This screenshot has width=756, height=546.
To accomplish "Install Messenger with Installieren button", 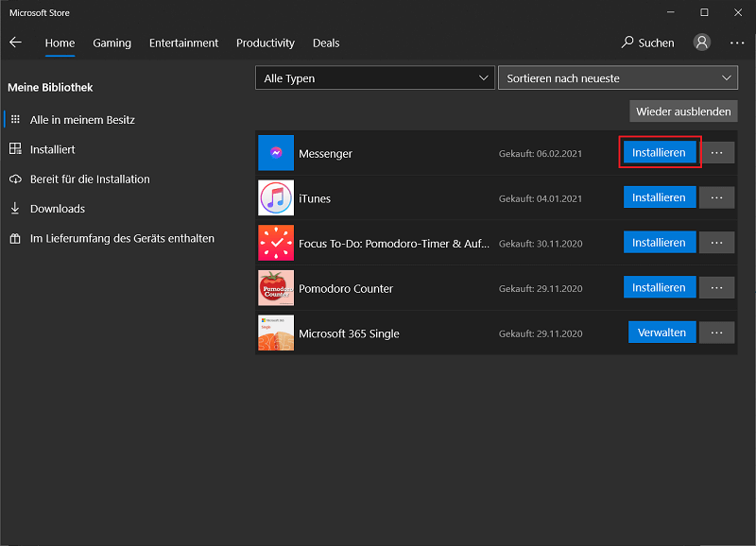I will point(659,152).
